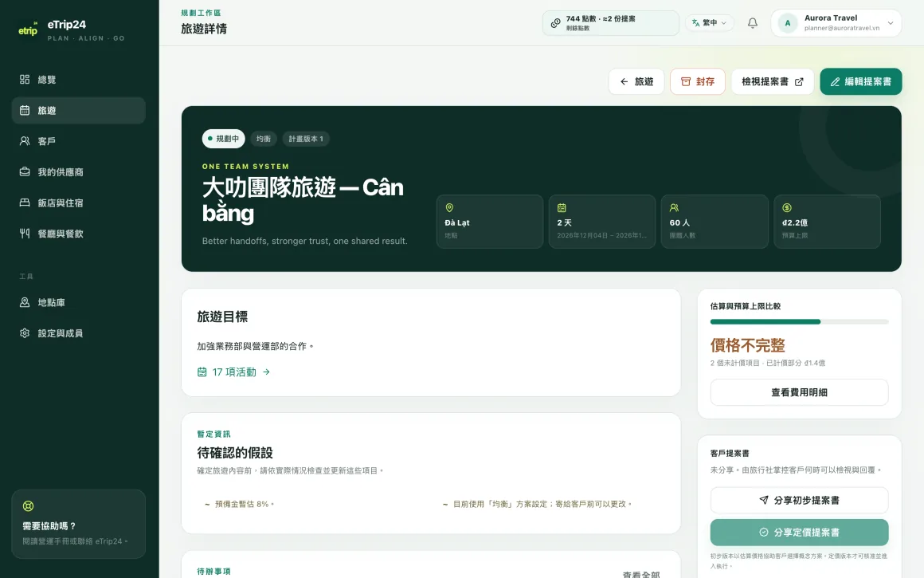Select 旅遊 in sidebar
Screen dimensions: 924x578
pos(78,110)
